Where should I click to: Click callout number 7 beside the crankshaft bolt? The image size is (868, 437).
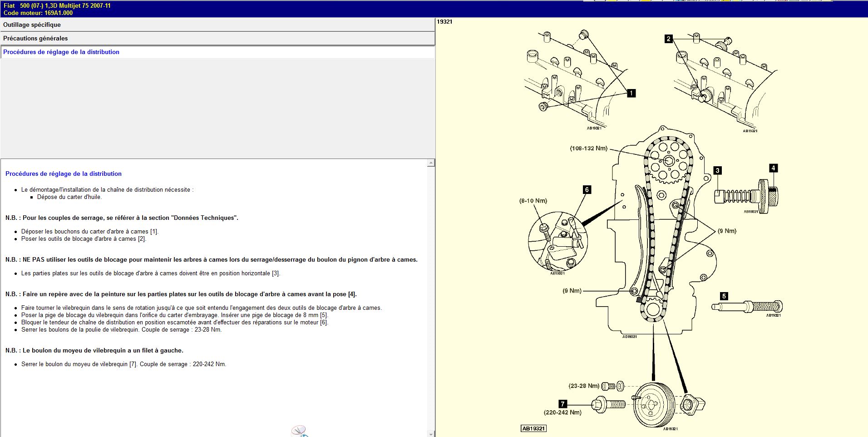click(x=562, y=404)
